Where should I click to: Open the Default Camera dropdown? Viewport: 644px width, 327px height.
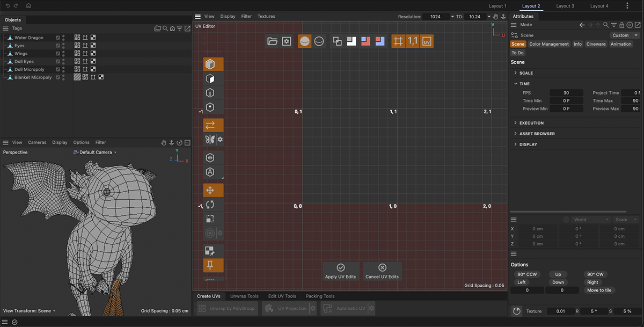(x=95, y=152)
